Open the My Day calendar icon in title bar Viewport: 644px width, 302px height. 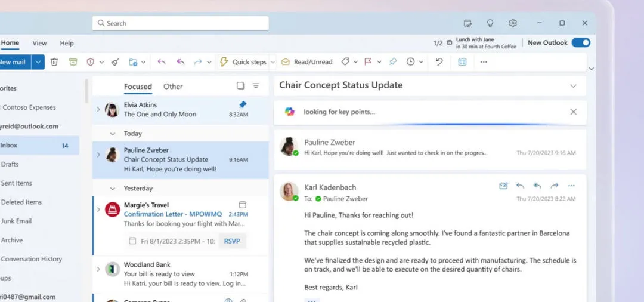(x=467, y=23)
